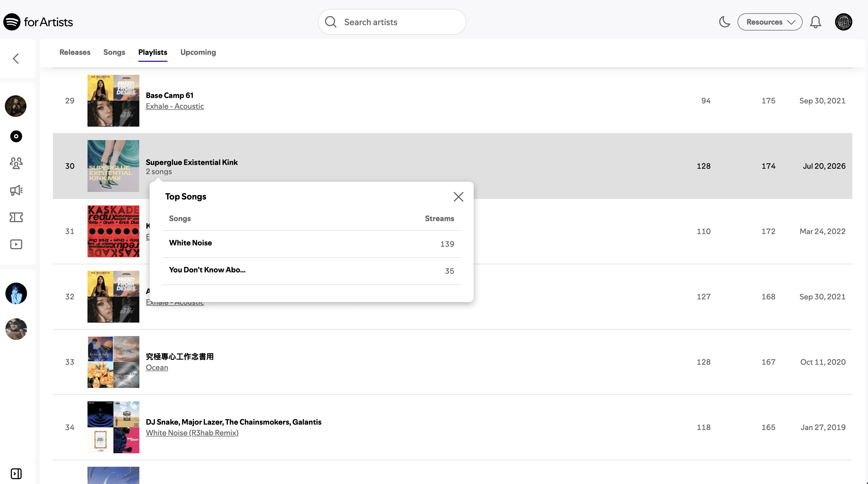Open the Music disc icon in sidebar
This screenshot has height=484, width=868.
pyautogui.click(x=16, y=136)
